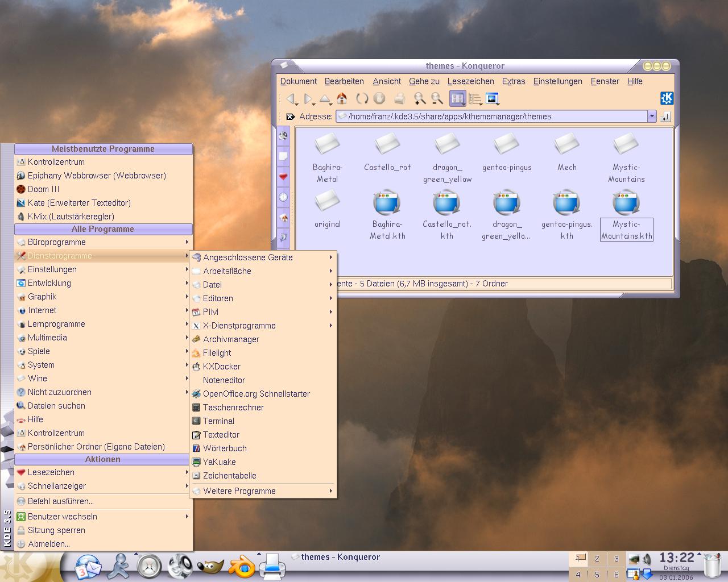
Task: Clear the address bar with the black X icon
Action: coord(291,117)
